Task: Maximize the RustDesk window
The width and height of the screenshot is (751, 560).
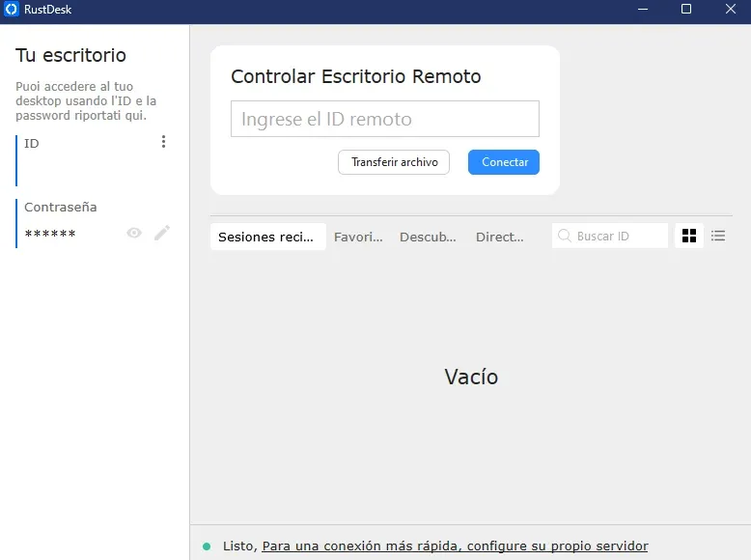Action: point(686,9)
